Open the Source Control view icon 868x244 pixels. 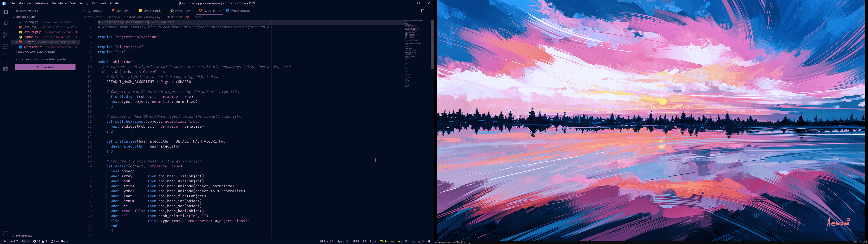(5, 35)
